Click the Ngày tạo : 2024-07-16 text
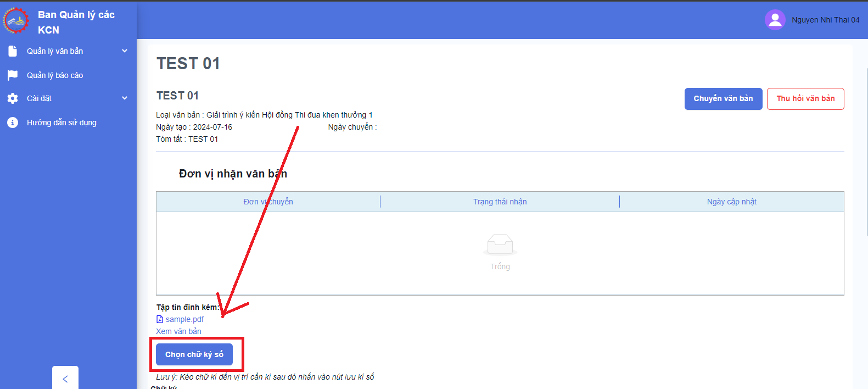 (x=194, y=127)
